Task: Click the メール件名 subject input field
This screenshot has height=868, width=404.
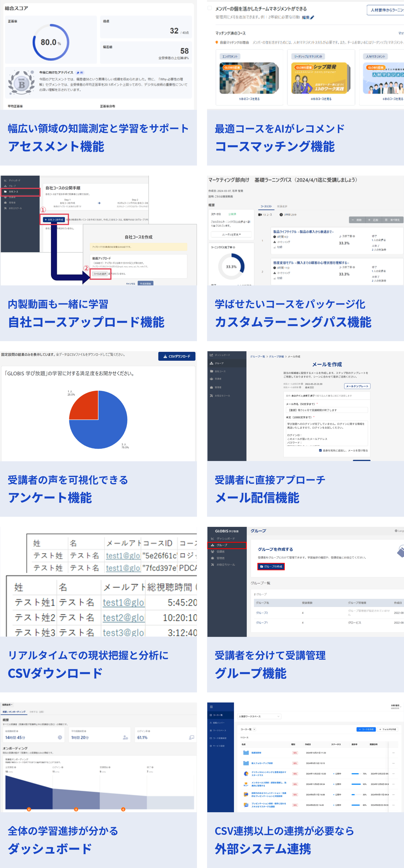Action: coord(326,410)
